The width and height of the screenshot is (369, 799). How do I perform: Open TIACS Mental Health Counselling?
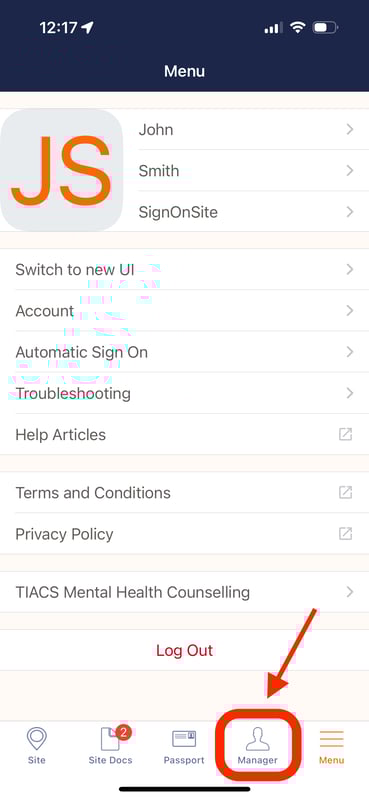[184, 592]
